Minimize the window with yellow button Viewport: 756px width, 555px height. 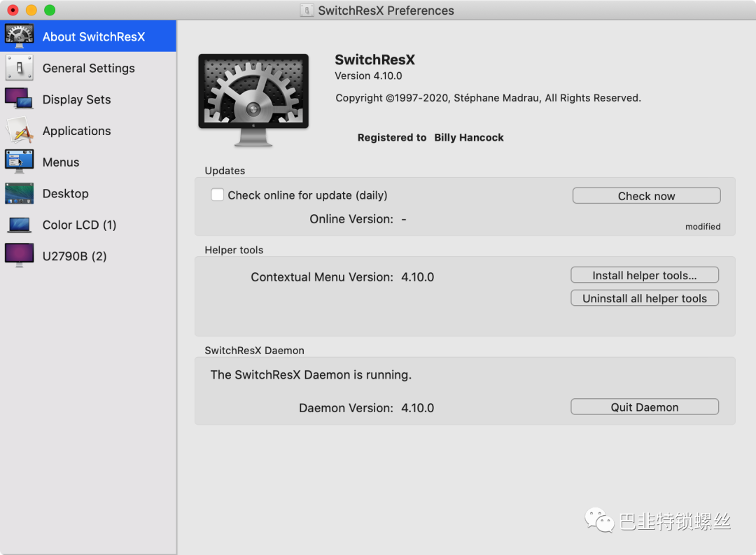coord(31,10)
